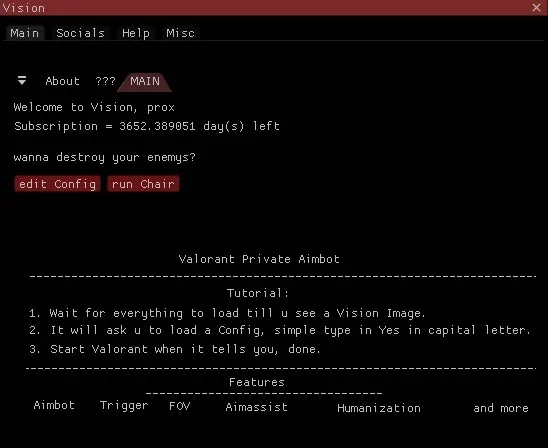548x448 pixels.
Task: Select the Misc tab
Action: click(x=180, y=33)
